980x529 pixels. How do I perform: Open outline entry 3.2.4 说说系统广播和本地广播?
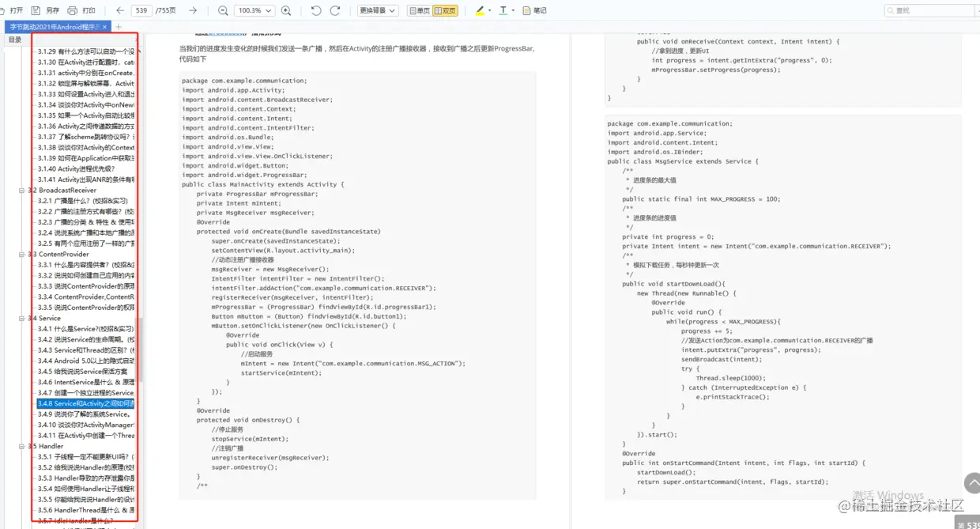click(x=85, y=233)
